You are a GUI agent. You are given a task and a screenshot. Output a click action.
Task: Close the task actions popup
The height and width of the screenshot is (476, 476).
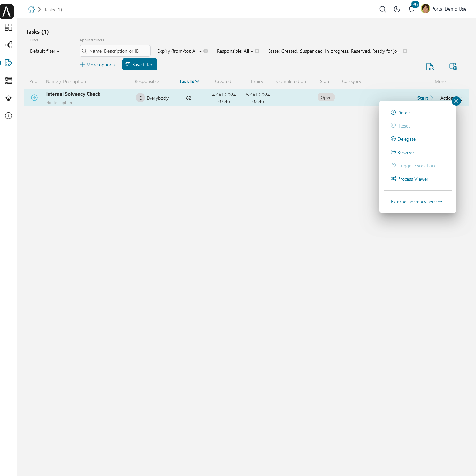coord(456,101)
